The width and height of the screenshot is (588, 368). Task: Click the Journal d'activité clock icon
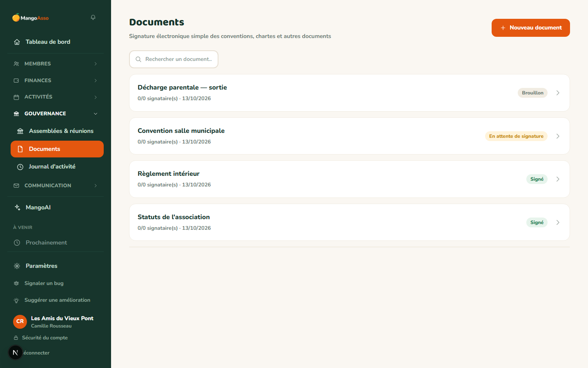pos(20,167)
